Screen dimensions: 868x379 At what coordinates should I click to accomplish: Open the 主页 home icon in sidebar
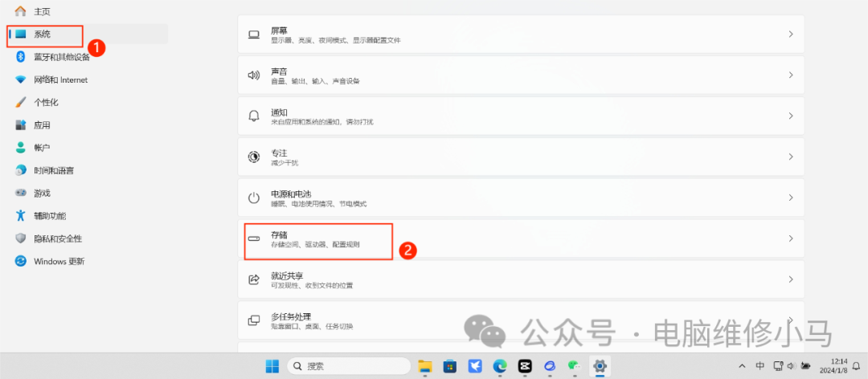20,11
